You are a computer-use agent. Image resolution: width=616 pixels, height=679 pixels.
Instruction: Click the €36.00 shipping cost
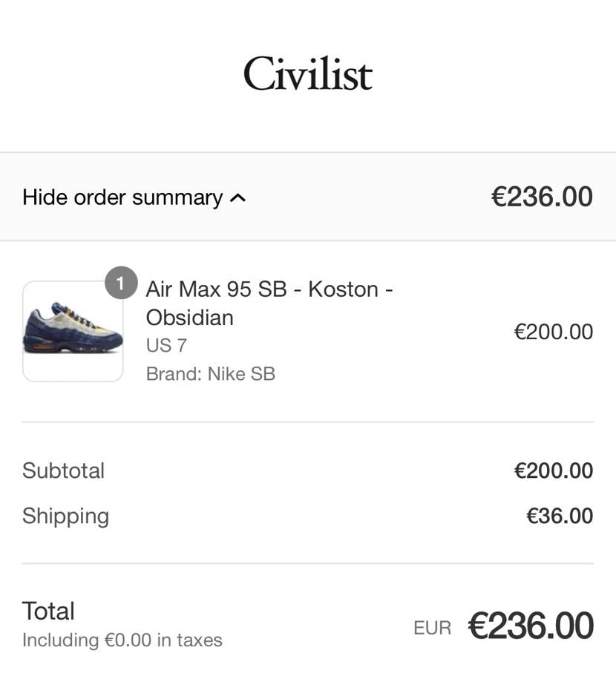pyautogui.click(x=560, y=516)
